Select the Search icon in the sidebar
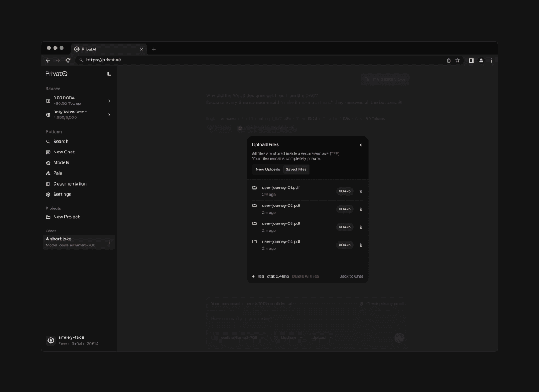The width and height of the screenshot is (539, 392). pyautogui.click(x=48, y=141)
